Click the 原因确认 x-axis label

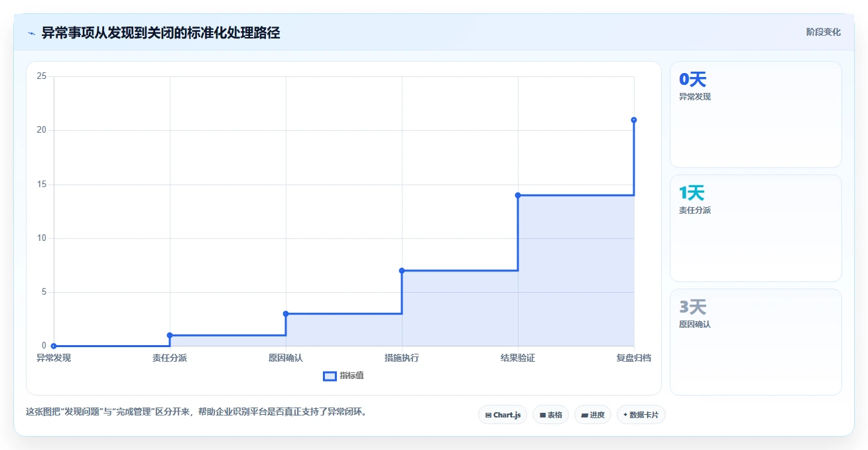[x=286, y=358]
